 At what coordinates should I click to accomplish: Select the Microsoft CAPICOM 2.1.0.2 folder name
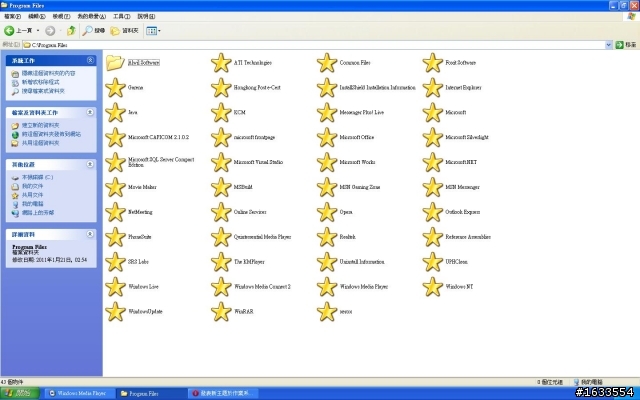[158, 138]
